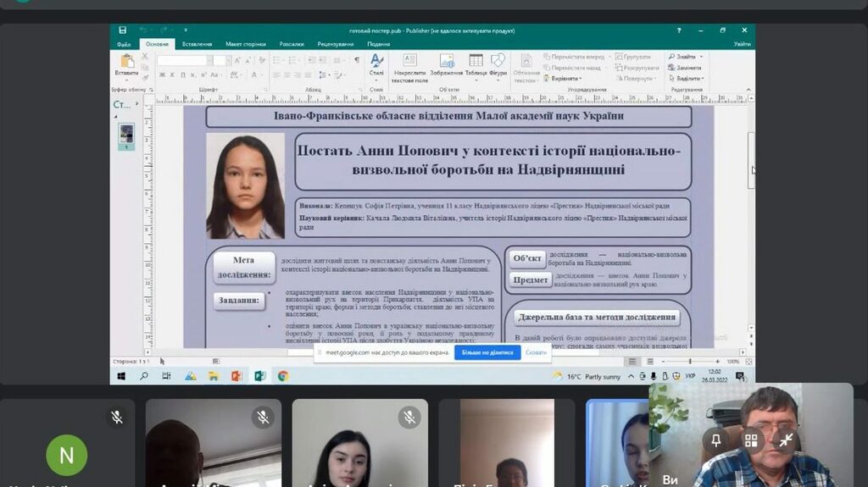Click the Save icon in title bar
The image size is (868, 487).
click(x=123, y=30)
